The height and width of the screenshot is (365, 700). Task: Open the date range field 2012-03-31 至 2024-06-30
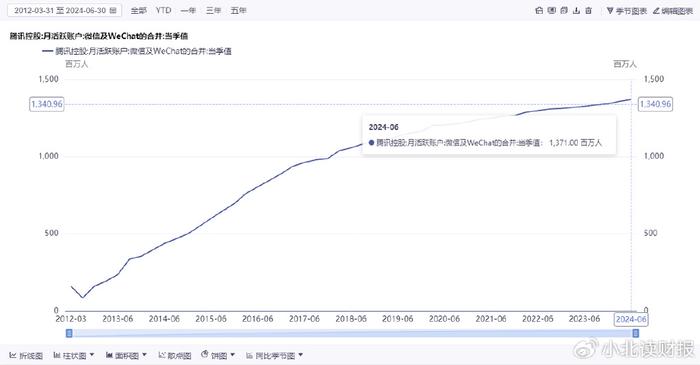click(64, 10)
